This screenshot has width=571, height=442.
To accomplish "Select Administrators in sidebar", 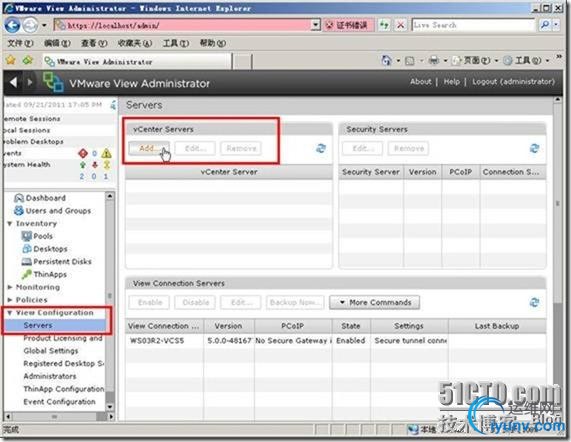I will point(50,376).
